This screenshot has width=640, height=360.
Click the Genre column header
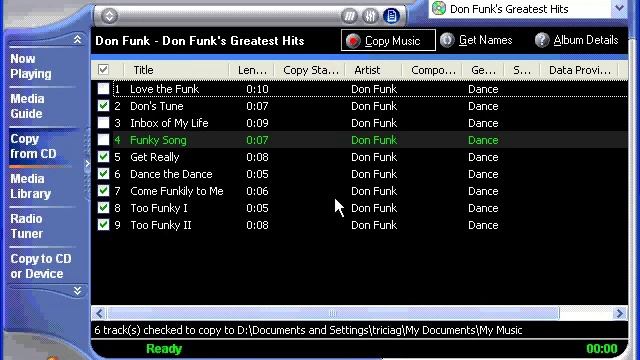coord(483,70)
